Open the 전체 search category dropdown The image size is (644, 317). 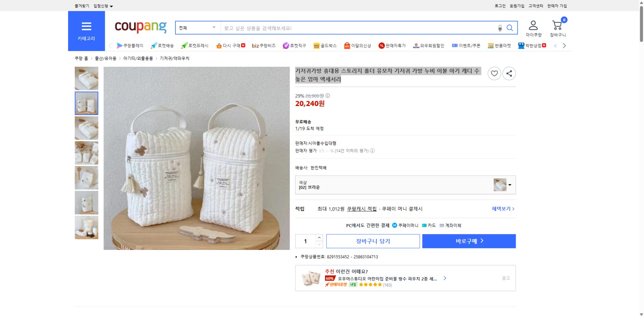197,28
